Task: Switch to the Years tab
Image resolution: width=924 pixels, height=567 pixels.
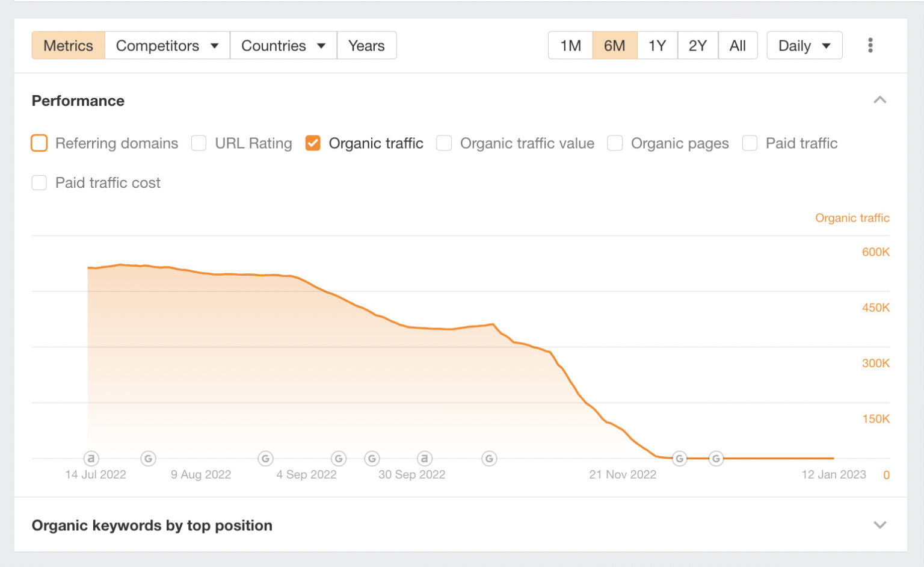Action: pos(366,45)
